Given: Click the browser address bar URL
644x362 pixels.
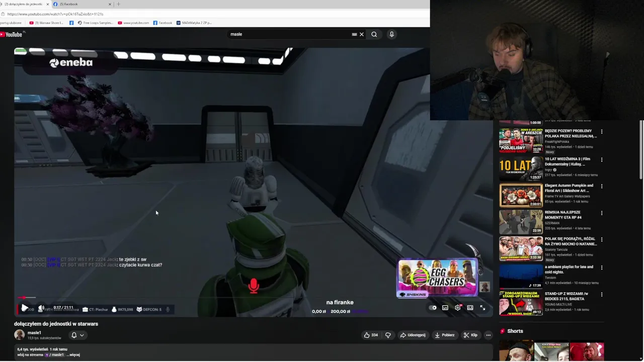Looking at the screenshot, I should [55, 14].
